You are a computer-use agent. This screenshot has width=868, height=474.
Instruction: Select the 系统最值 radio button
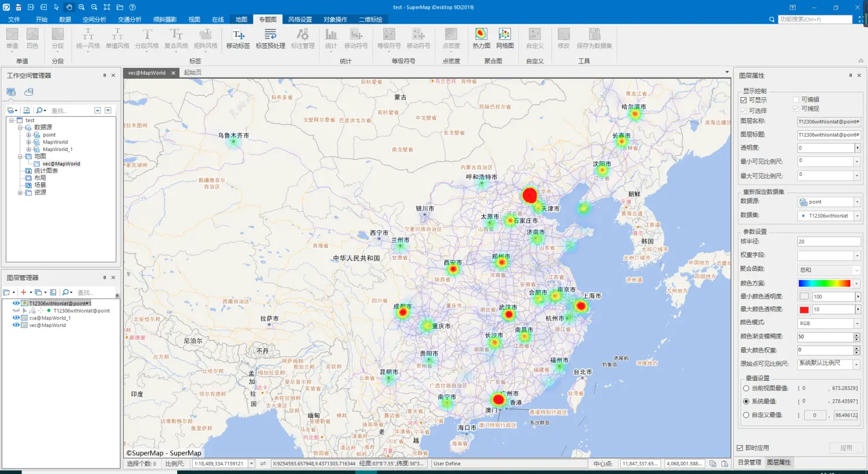coord(746,401)
